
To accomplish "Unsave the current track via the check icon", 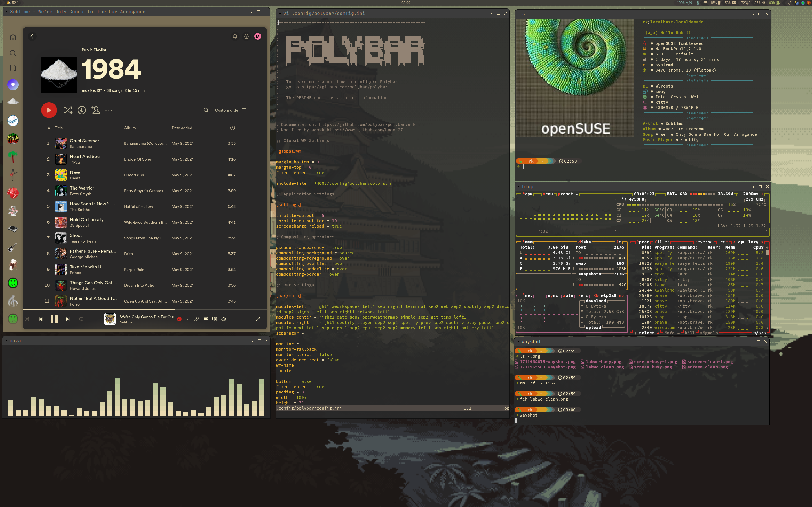I will 180,319.
